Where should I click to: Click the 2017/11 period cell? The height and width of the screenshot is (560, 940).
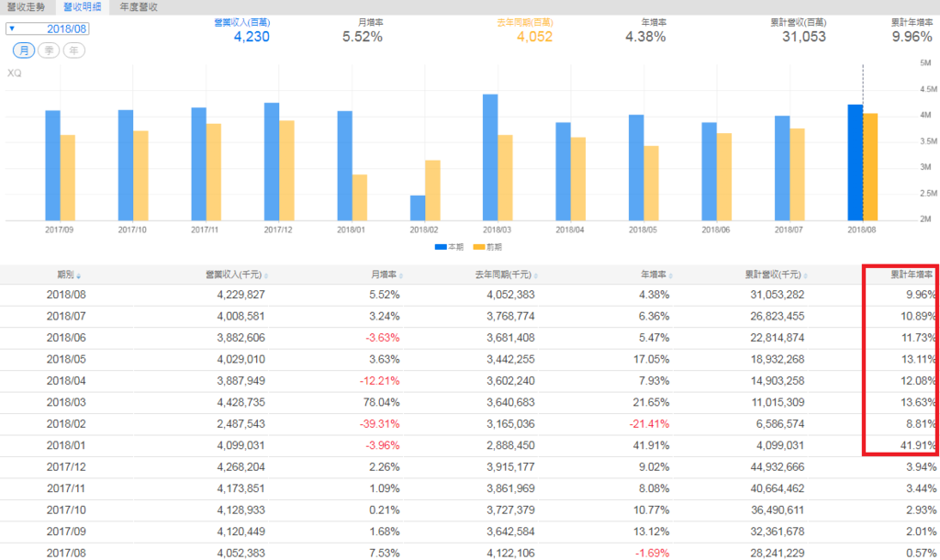(x=66, y=488)
